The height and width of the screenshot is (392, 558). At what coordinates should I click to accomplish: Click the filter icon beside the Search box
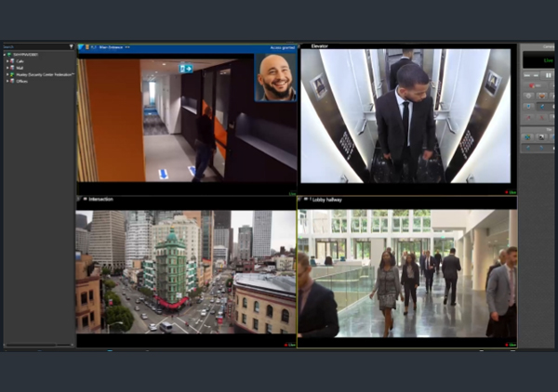click(x=71, y=46)
